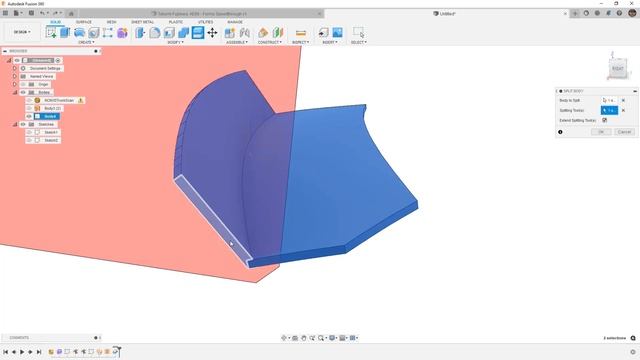Toggle the Extend Splitting Tool(s) checkbox
Screen dimensions: 640x360
pyautogui.click(x=604, y=120)
